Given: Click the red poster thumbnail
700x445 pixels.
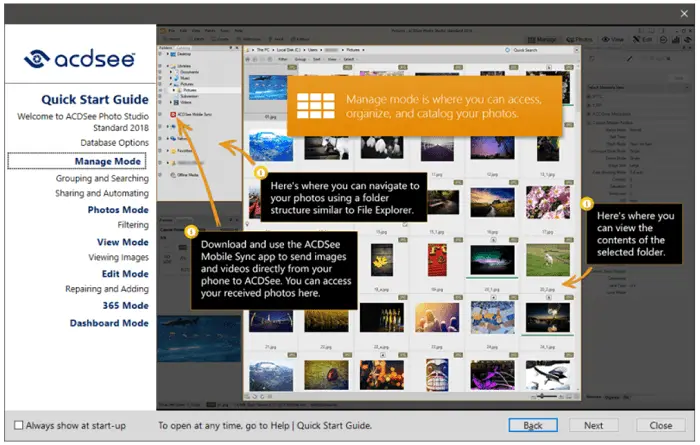Looking at the screenshot, I should click(437, 260).
